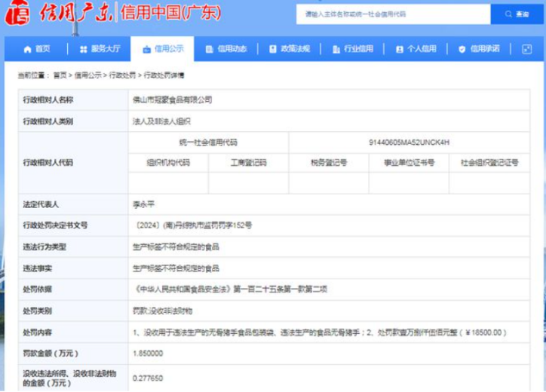Click the grid icon beside 服务大厅

pos(83,49)
